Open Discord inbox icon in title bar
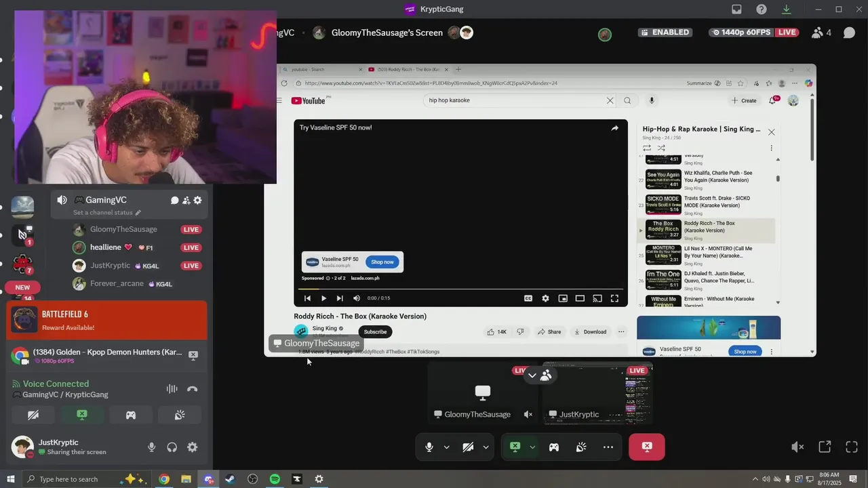 pyautogui.click(x=736, y=9)
